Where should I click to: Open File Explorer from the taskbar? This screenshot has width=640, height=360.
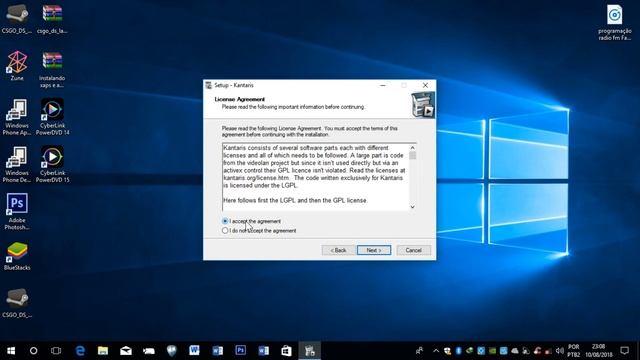[x=103, y=351]
